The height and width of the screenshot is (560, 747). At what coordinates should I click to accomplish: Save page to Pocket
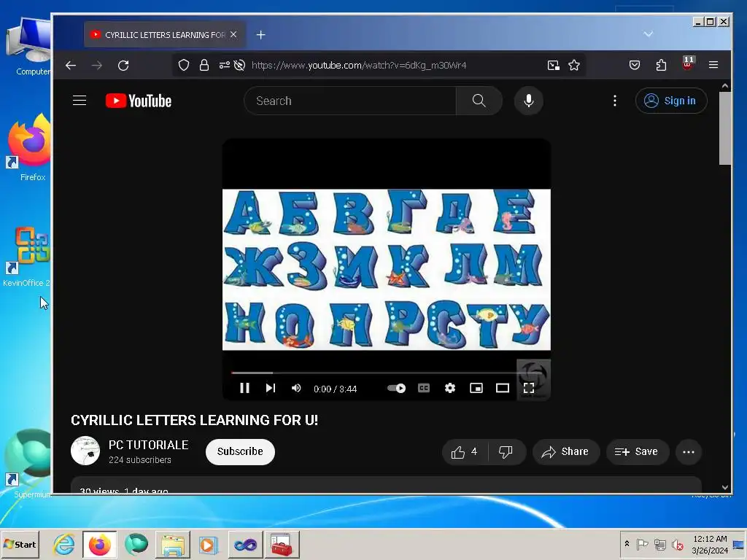coord(635,65)
